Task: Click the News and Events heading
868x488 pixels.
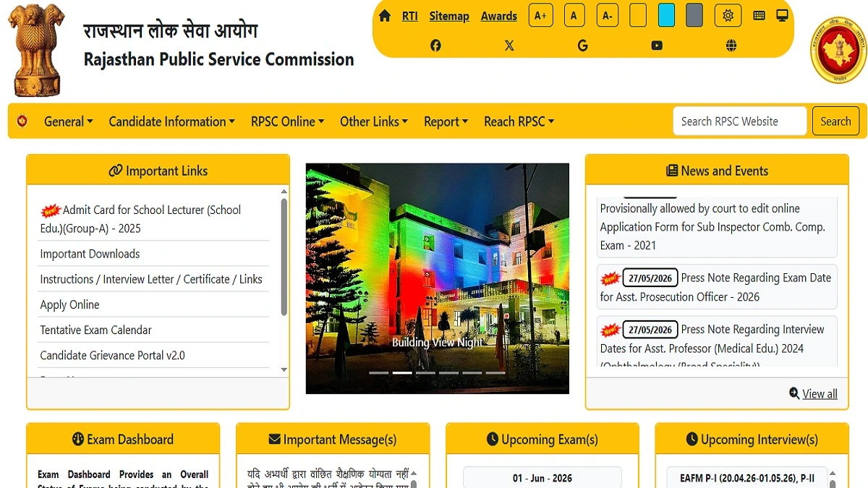Action: pyautogui.click(x=717, y=171)
